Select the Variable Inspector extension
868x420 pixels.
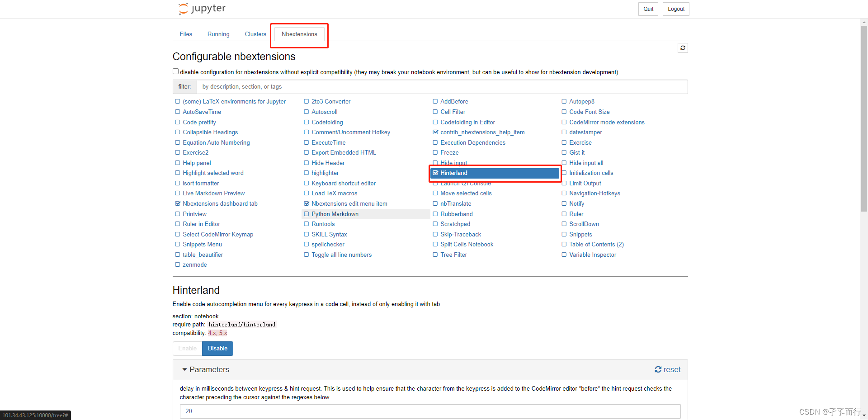pyautogui.click(x=592, y=255)
